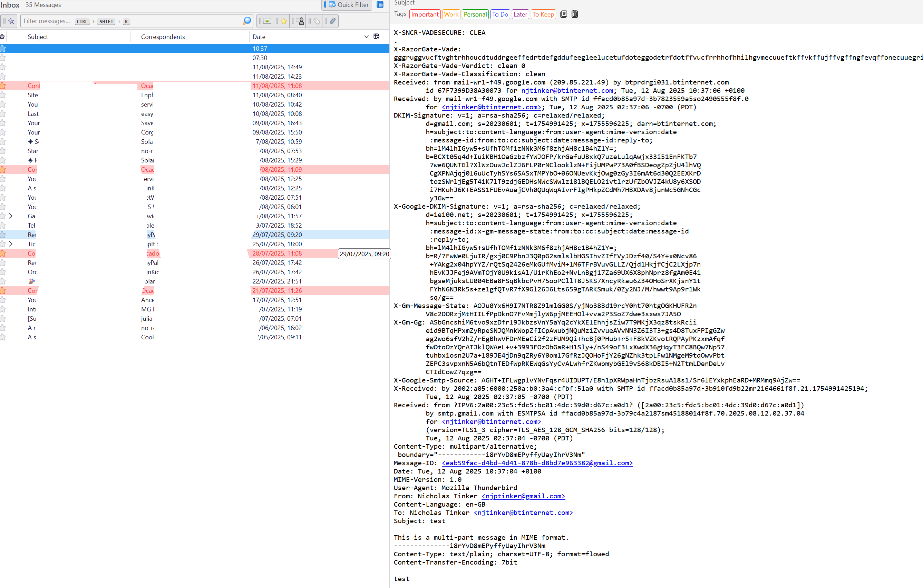This screenshot has width=923, height=588.
Task: Apply the To Do tag
Action: pyautogui.click(x=499, y=14)
